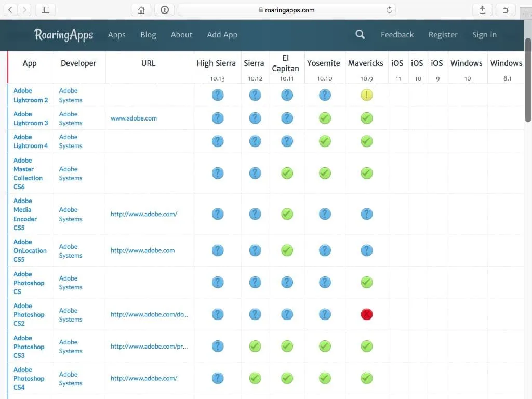Viewport: 532px width, 399px height.
Task: Click blue question mark for Photoshop CS High Sierra
Action: pyautogui.click(x=218, y=283)
